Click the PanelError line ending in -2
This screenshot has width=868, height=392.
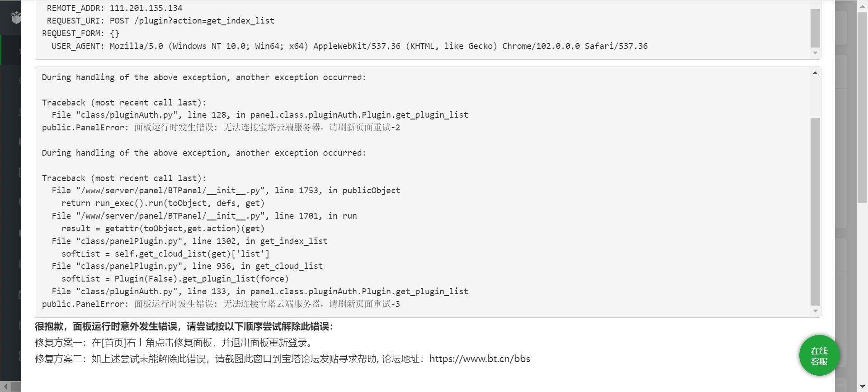click(221, 128)
